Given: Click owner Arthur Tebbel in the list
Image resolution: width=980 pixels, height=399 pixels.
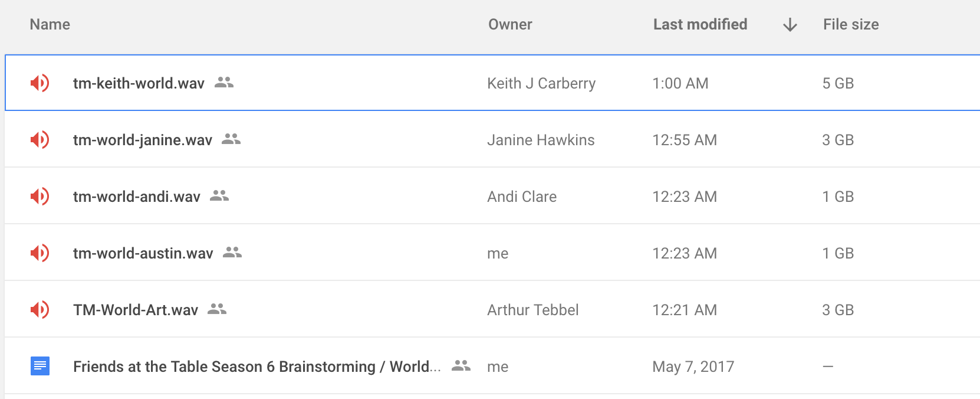Looking at the screenshot, I should pos(532,310).
